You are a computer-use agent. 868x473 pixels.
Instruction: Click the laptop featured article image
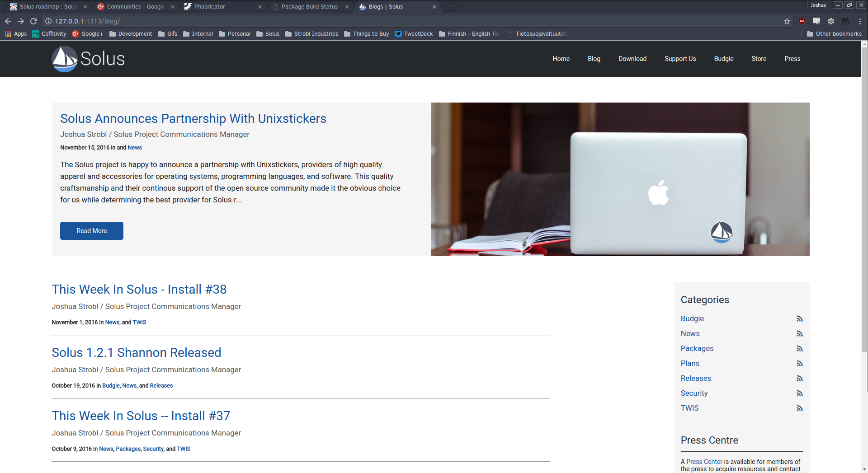[620, 179]
